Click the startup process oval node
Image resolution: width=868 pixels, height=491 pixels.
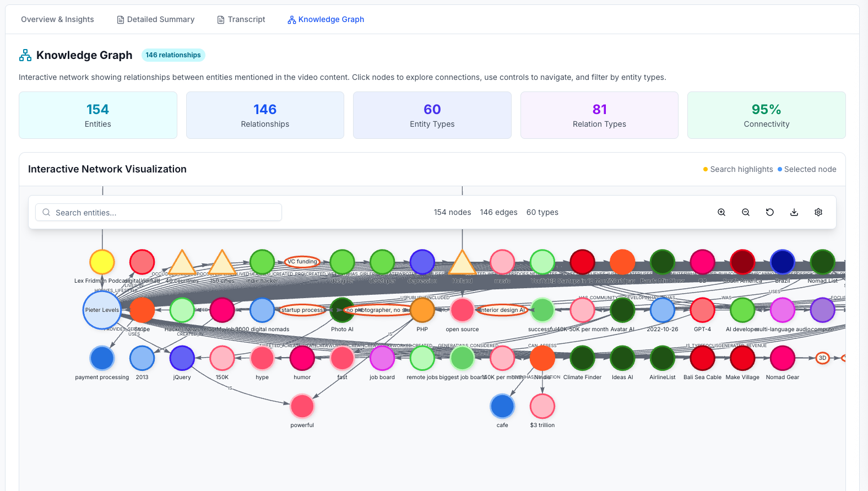(302, 310)
